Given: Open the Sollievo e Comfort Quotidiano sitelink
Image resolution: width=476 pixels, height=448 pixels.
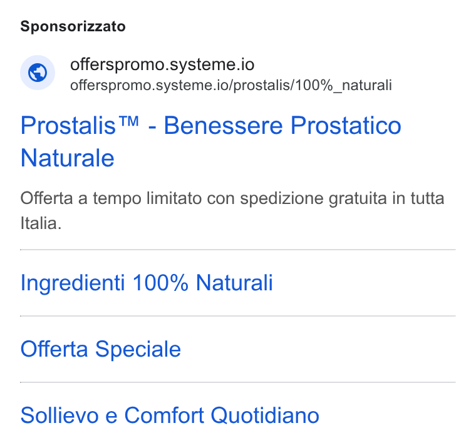Looking at the screenshot, I should [170, 415].
